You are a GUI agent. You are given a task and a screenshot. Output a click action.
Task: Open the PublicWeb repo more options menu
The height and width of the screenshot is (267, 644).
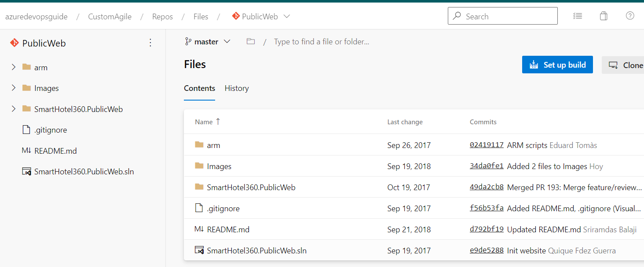click(150, 43)
